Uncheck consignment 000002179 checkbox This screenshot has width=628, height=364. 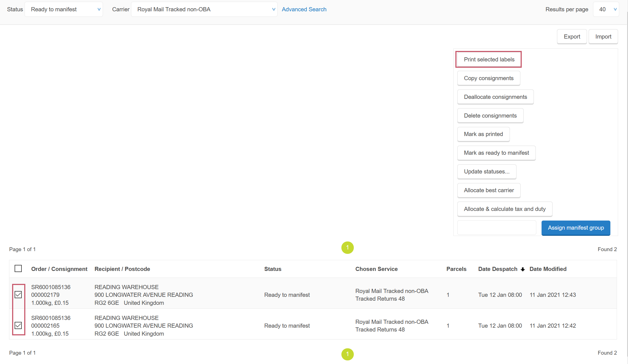[x=18, y=295]
